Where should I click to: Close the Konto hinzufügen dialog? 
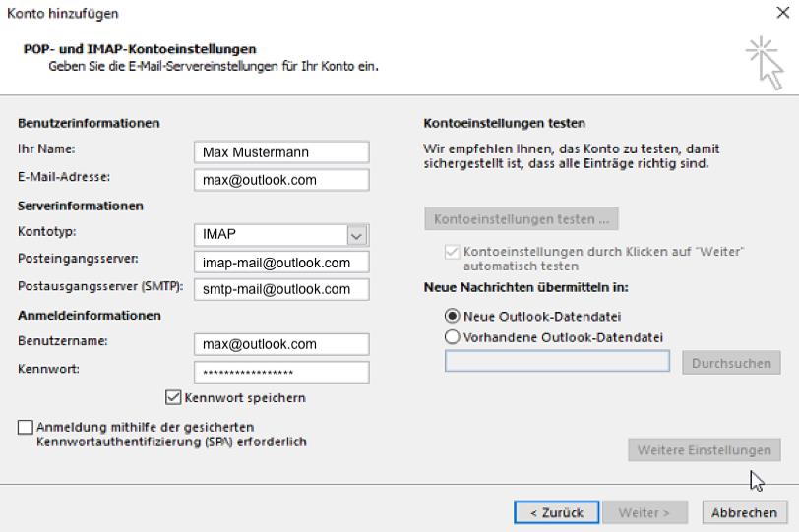(781, 14)
